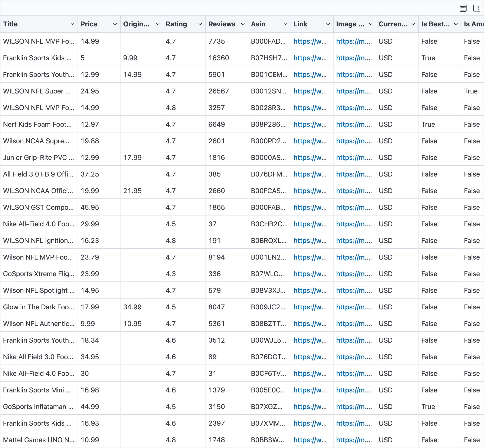Open the Price column dropdown arrow

tap(115, 24)
